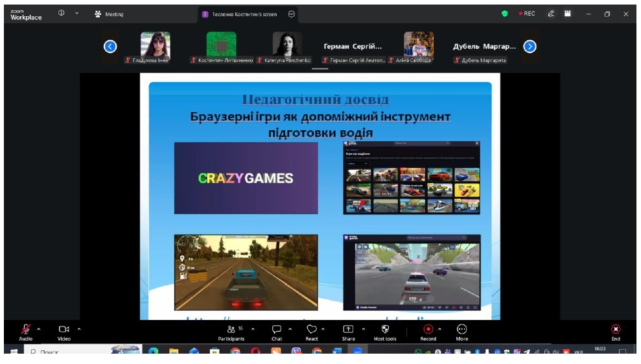Show next participants with right arrow
The width and height of the screenshot is (641, 364).
click(530, 47)
